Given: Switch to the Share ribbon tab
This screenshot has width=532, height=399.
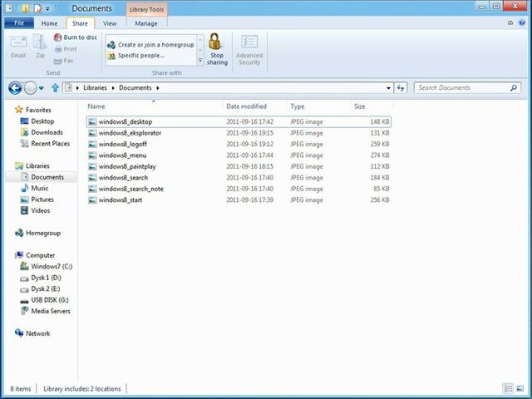Looking at the screenshot, I should pyautogui.click(x=80, y=23).
